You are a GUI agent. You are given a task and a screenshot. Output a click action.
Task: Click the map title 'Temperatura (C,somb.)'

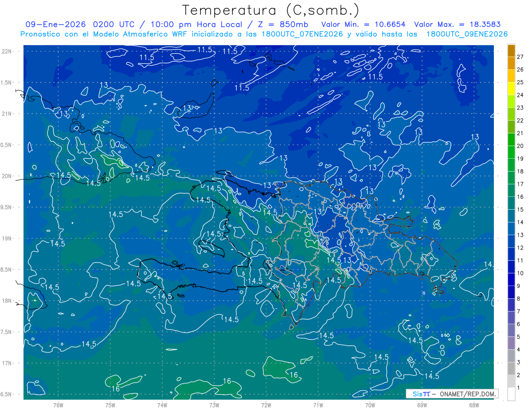[271, 10]
